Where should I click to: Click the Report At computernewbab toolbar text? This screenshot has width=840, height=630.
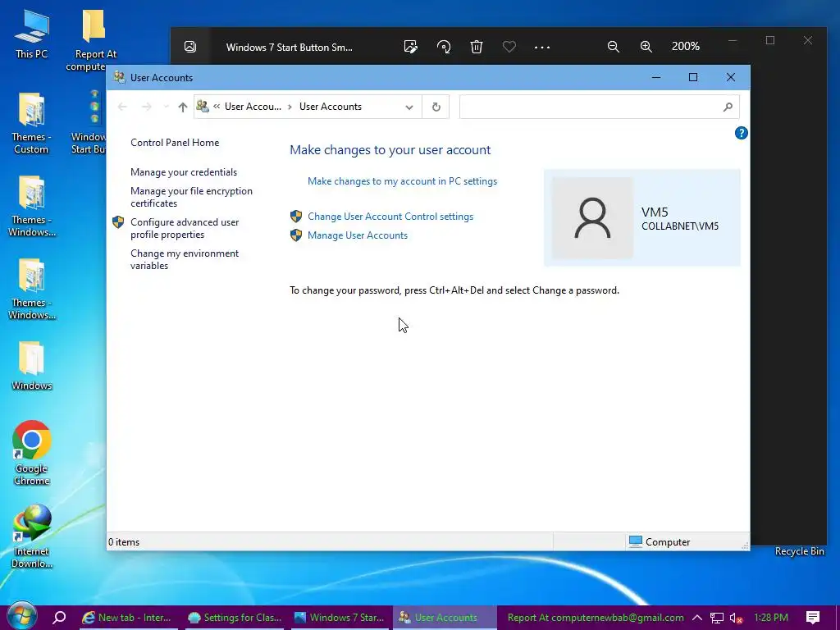596,618
